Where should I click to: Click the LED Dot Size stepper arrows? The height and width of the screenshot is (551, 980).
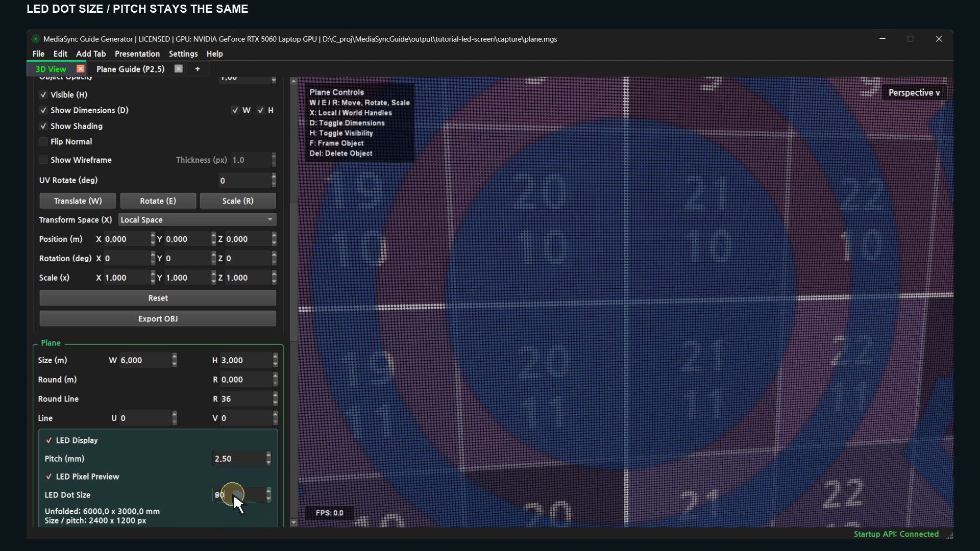268,495
